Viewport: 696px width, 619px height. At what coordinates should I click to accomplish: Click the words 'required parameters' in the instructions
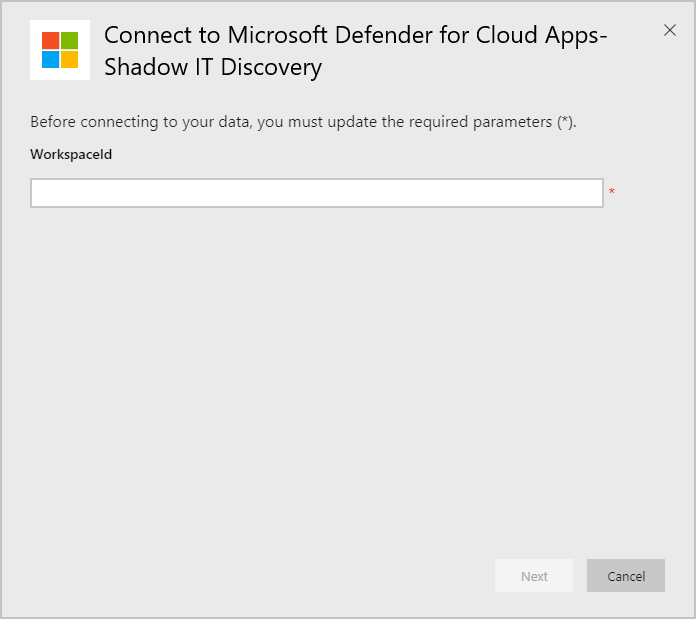pos(484,122)
